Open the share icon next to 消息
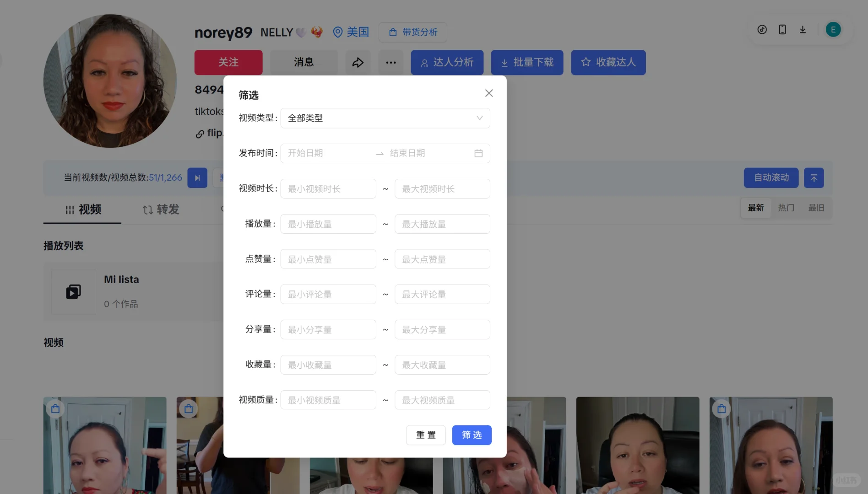The image size is (868, 494). point(358,62)
